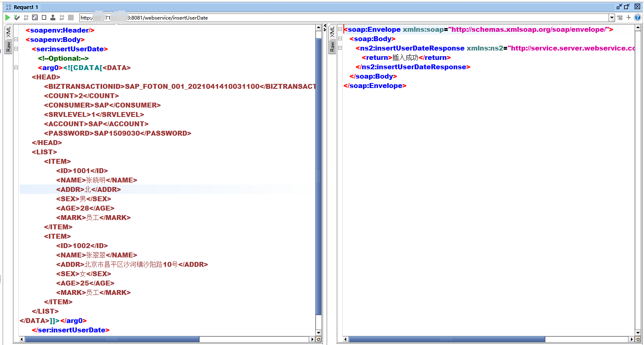Screen dimensions: 644x345
Task: Click the splitter arrows between request and response editors
Action: [x=325, y=28]
